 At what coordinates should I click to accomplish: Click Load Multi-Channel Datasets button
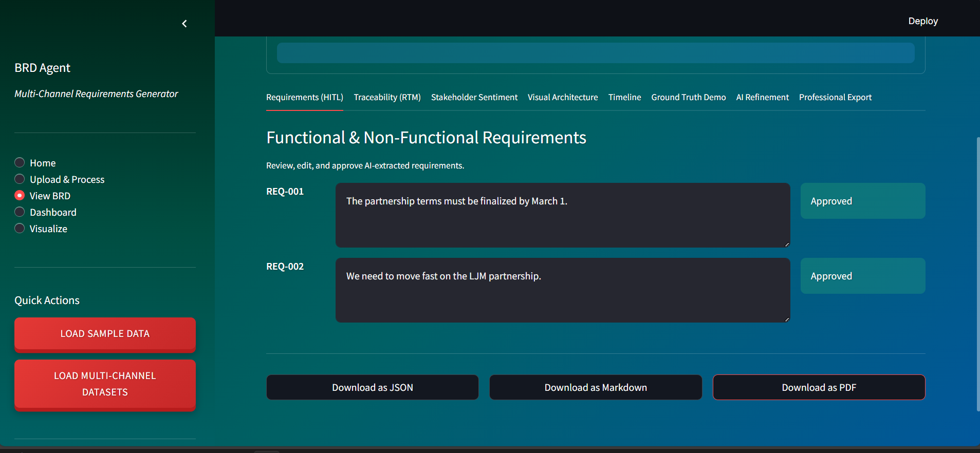(x=105, y=384)
